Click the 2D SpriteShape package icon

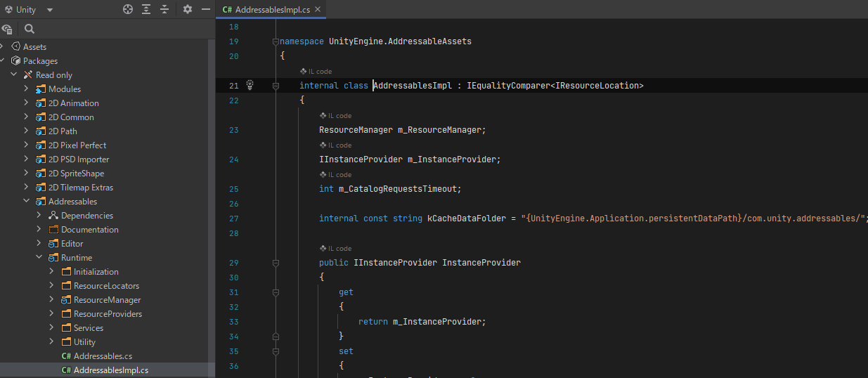tap(41, 173)
